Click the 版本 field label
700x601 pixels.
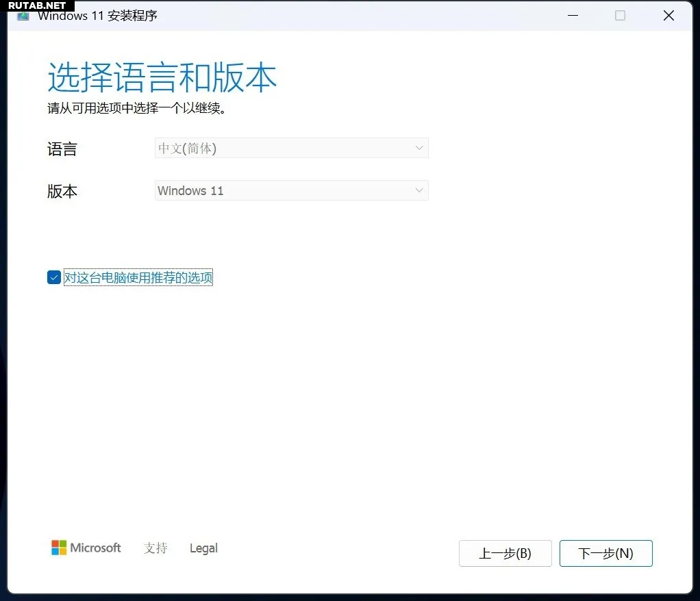62,191
